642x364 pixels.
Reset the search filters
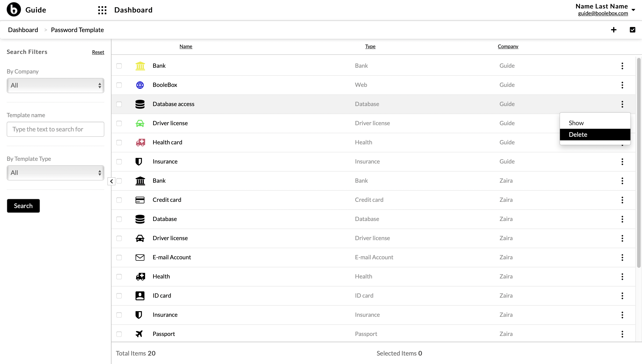98,52
